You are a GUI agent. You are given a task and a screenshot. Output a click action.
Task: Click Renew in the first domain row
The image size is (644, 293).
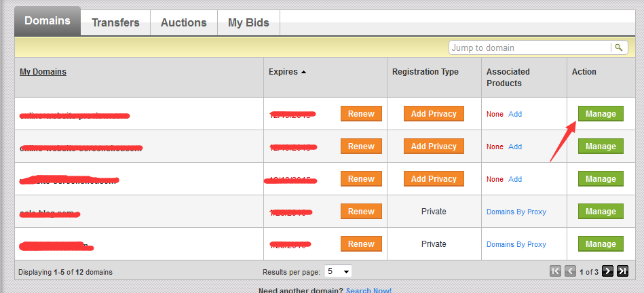[x=362, y=114]
